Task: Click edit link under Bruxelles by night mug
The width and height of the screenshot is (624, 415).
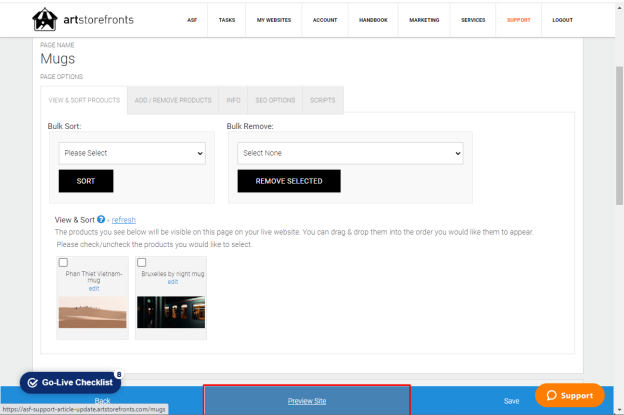Action: tap(173, 282)
